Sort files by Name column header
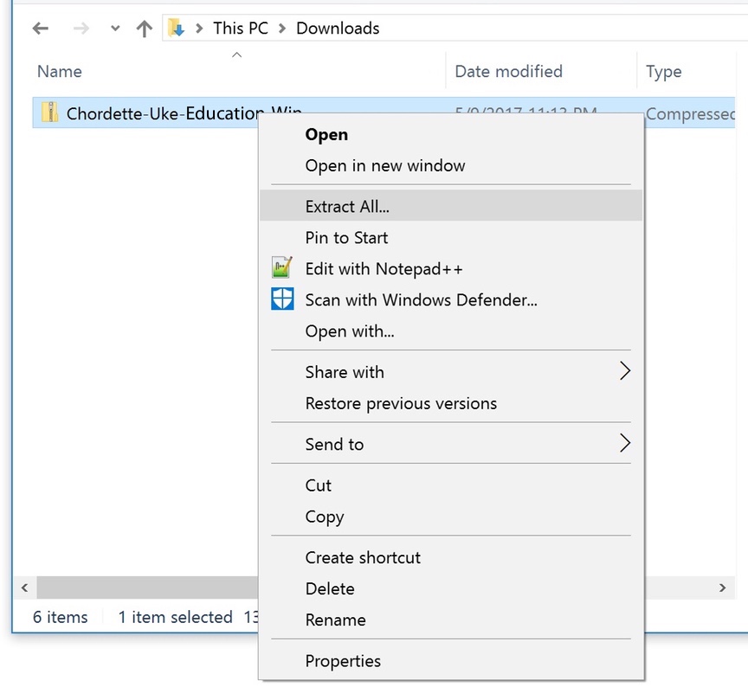The height and width of the screenshot is (700, 748). click(60, 72)
